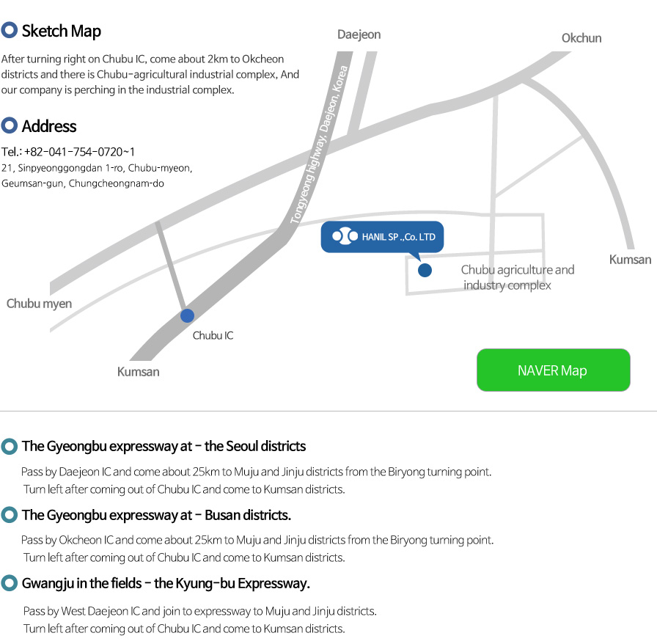Click the Sketch Map heading circle icon
This screenshot has height=644, width=657.
pyautogui.click(x=10, y=30)
